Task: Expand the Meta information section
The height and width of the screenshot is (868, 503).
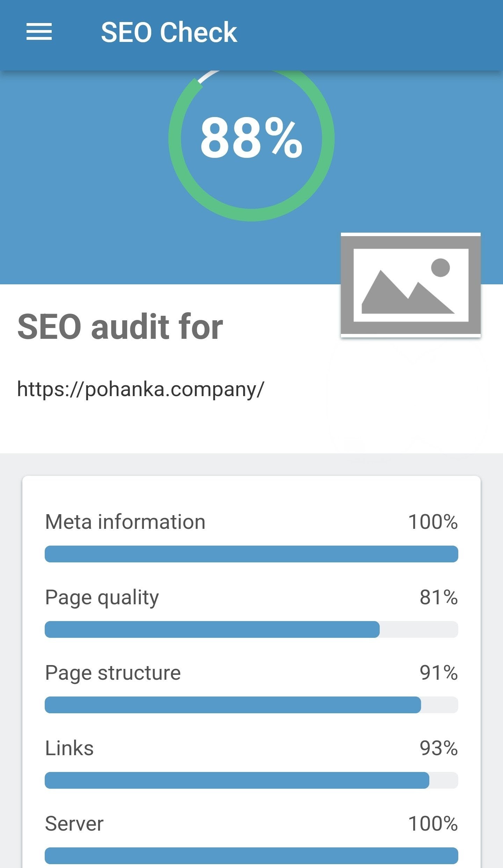Action: [126, 521]
